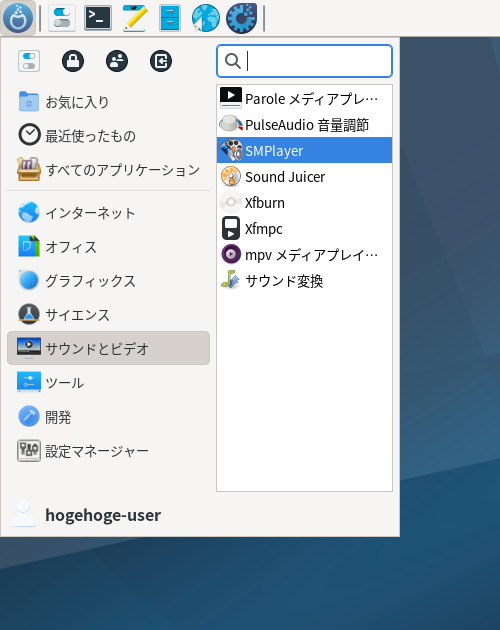Launch Xfmpc music client
Image resolution: width=500 pixels, height=630 pixels.
coord(304,228)
